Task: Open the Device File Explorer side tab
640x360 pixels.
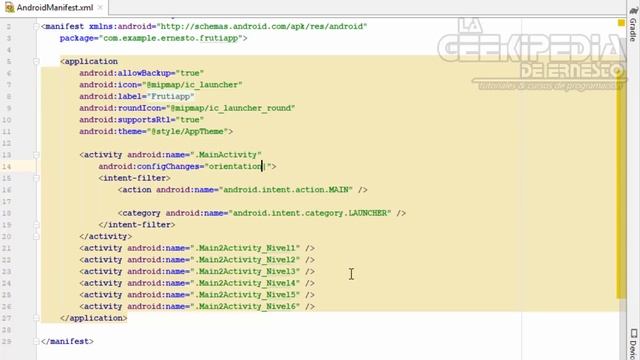Action: [x=633, y=344]
